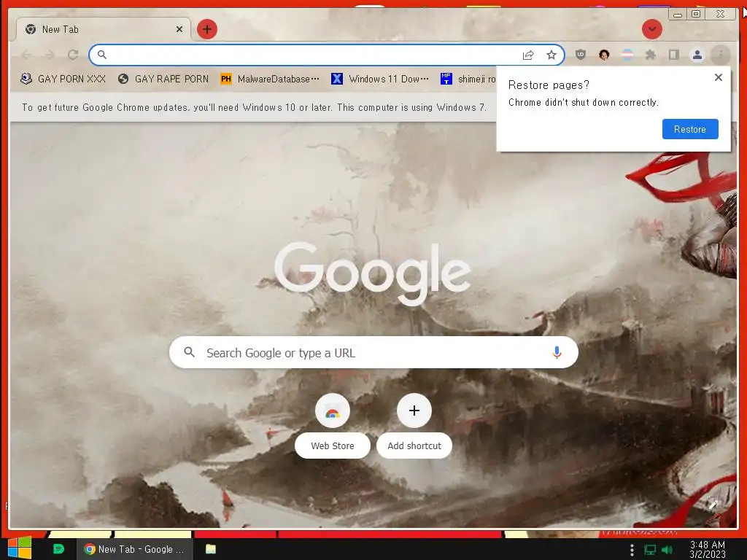Viewport: 747px width, 560px height.
Task: Open the profile account icon
Action: point(697,55)
